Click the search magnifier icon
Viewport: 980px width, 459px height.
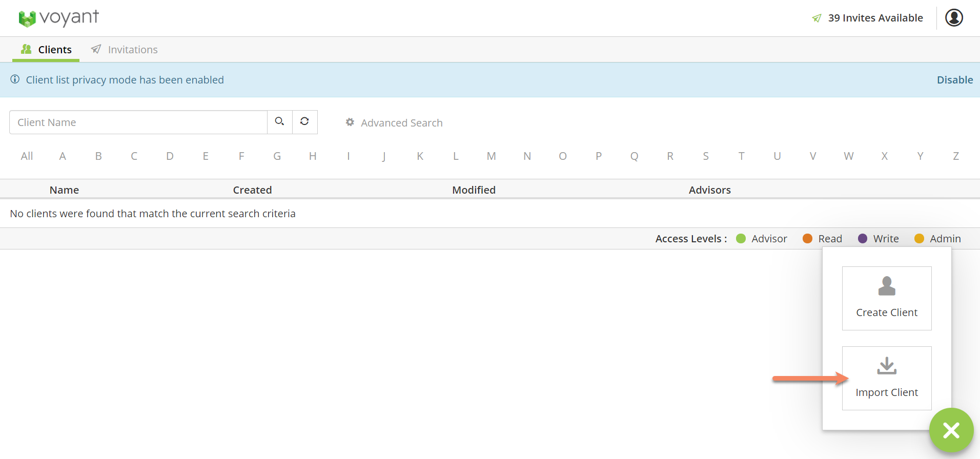point(279,122)
